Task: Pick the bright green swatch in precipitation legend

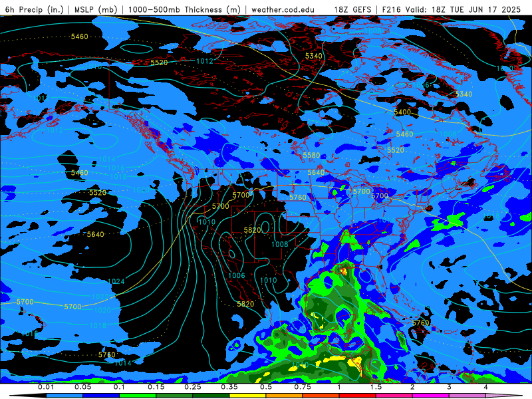Action: click(x=138, y=396)
